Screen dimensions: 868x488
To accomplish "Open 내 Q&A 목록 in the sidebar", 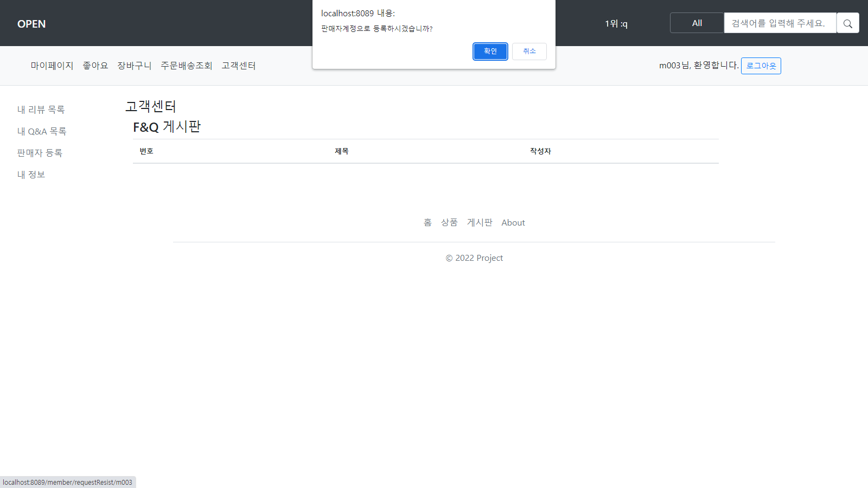I will click(42, 131).
